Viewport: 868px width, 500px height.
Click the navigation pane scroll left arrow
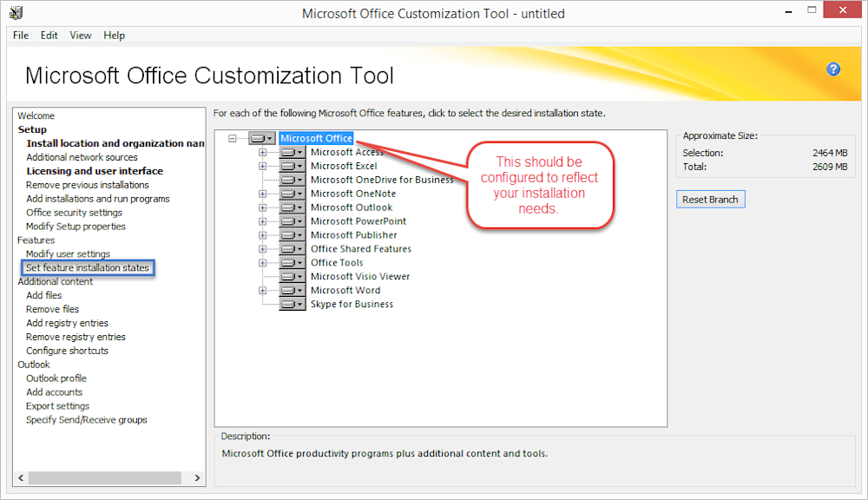21,477
